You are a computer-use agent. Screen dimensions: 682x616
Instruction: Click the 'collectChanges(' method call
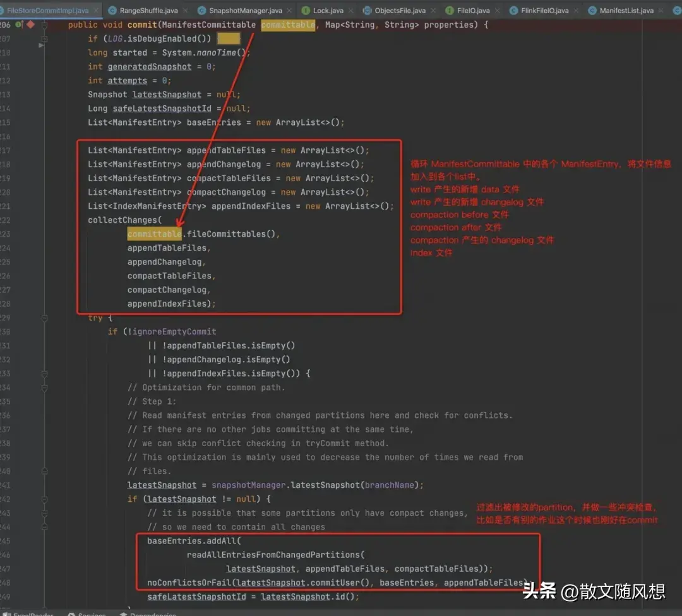tap(125, 220)
